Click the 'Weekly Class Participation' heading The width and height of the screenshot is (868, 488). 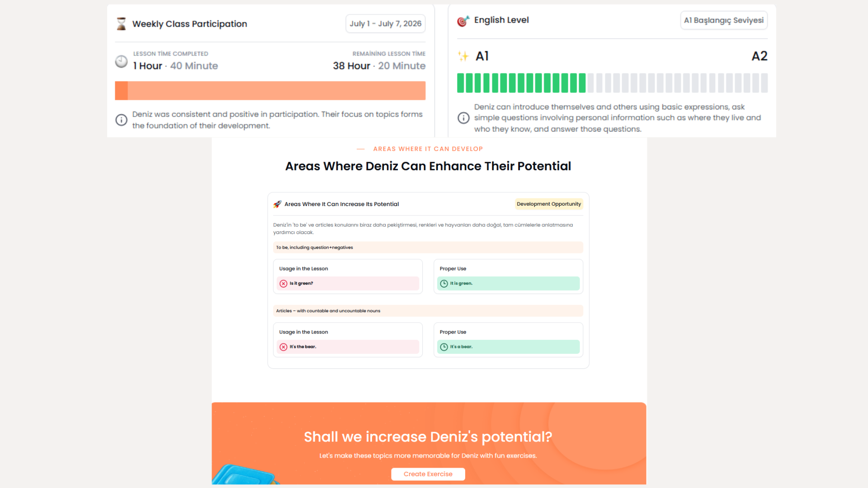[x=190, y=24]
